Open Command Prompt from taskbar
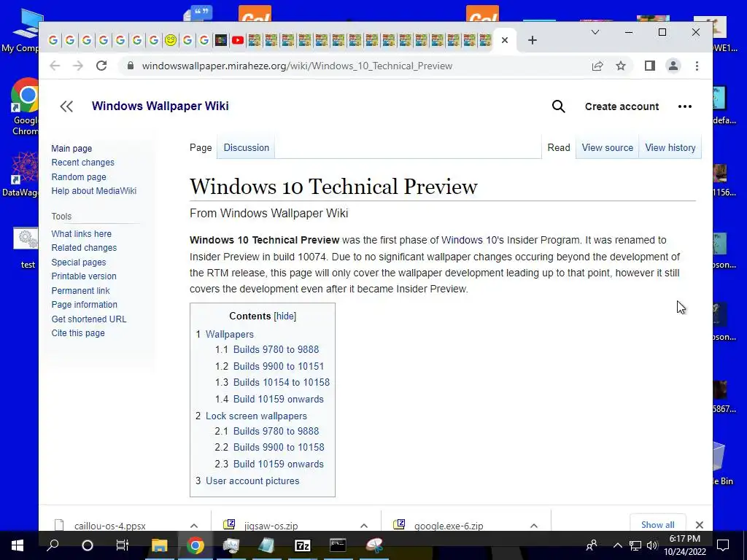This screenshot has height=560, width=747. pos(338,545)
